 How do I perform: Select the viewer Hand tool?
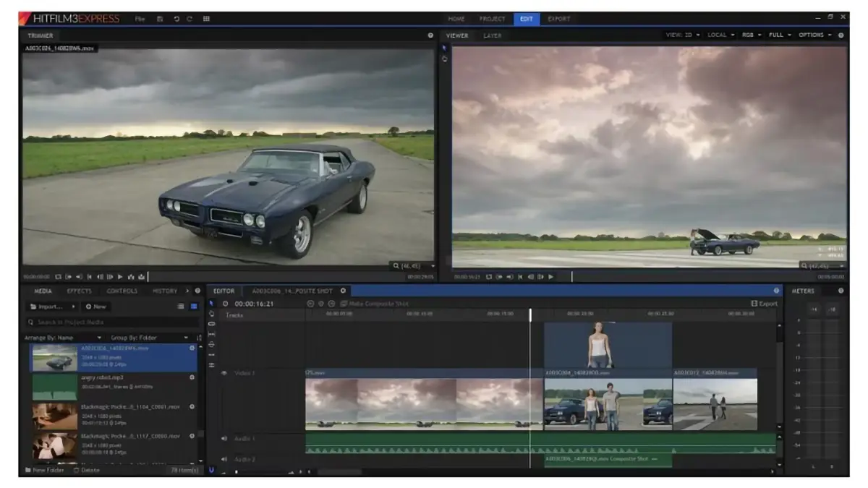444,59
